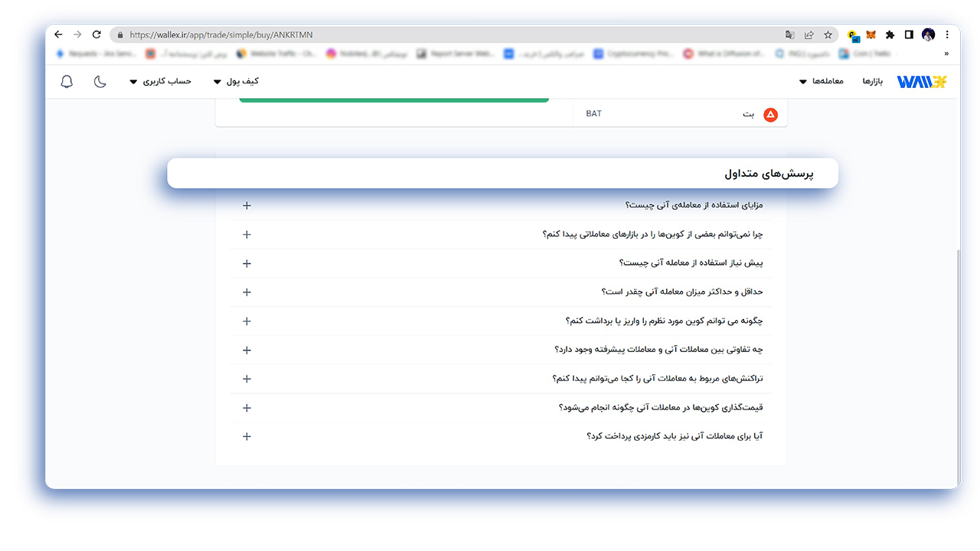Show hidden bookmarks with the double chevron
This screenshot has height=551, width=980.
point(947,54)
